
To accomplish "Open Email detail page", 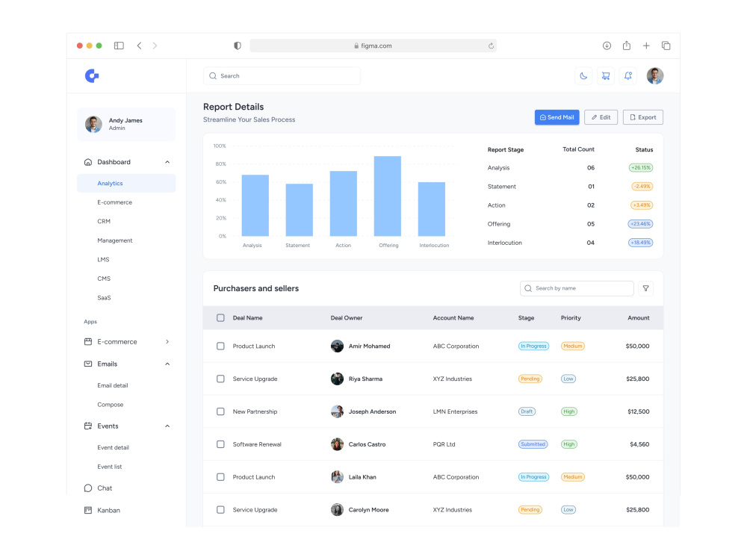I will click(x=113, y=385).
